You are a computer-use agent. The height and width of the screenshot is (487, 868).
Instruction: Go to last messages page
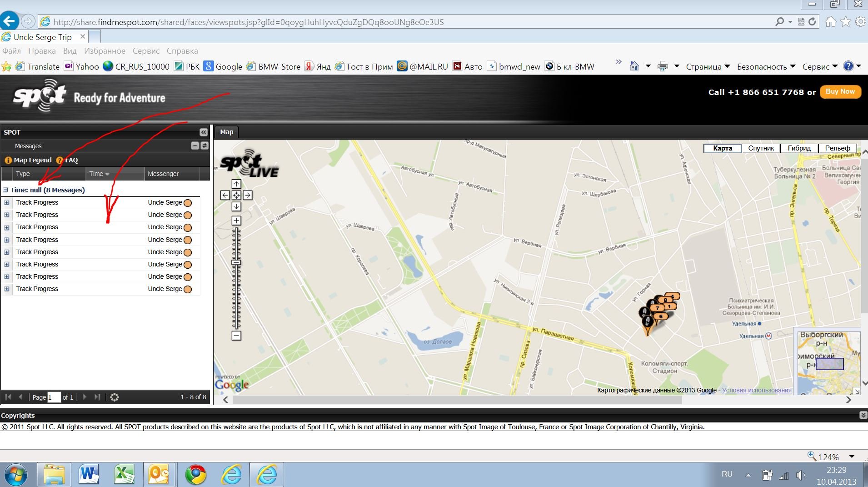tap(97, 397)
